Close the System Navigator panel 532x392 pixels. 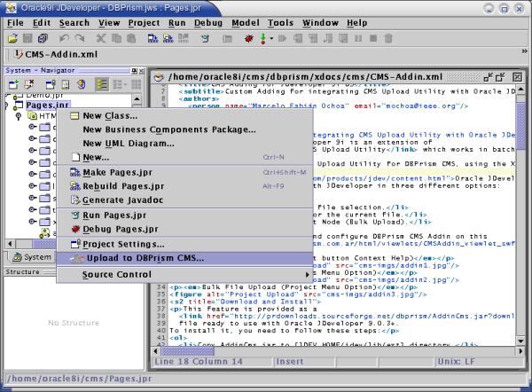(141, 71)
